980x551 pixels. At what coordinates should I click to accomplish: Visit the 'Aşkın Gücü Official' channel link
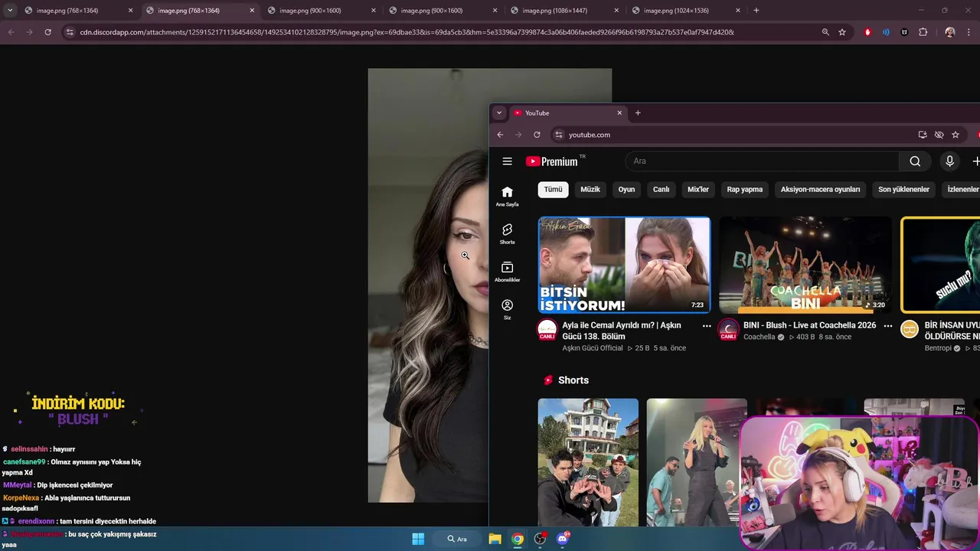point(593,348)
